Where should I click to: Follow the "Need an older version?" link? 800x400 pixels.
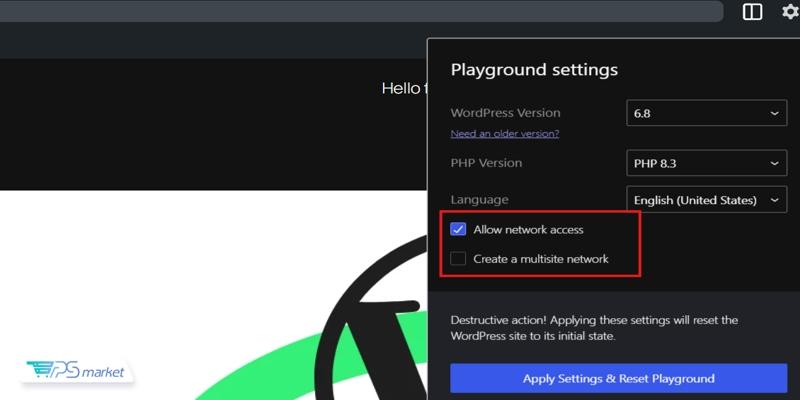pyautogui.click(x=505, y=134)
